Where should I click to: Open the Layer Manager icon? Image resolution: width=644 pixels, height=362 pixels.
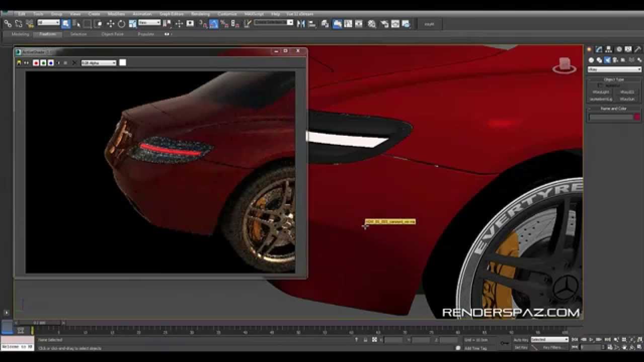pyautogui.click(x=325, y=23)
